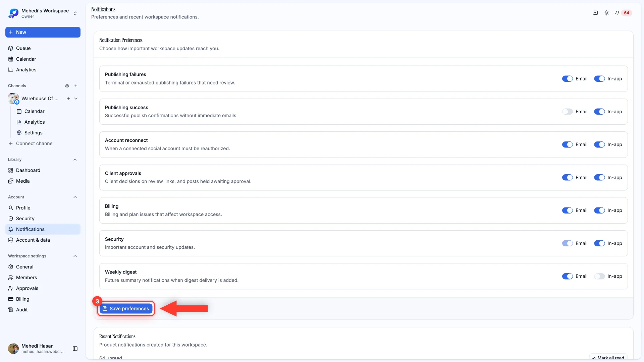Screen dimensions: 644x362
Task: Collapse the Library section
Action: [x=75, y=160]
